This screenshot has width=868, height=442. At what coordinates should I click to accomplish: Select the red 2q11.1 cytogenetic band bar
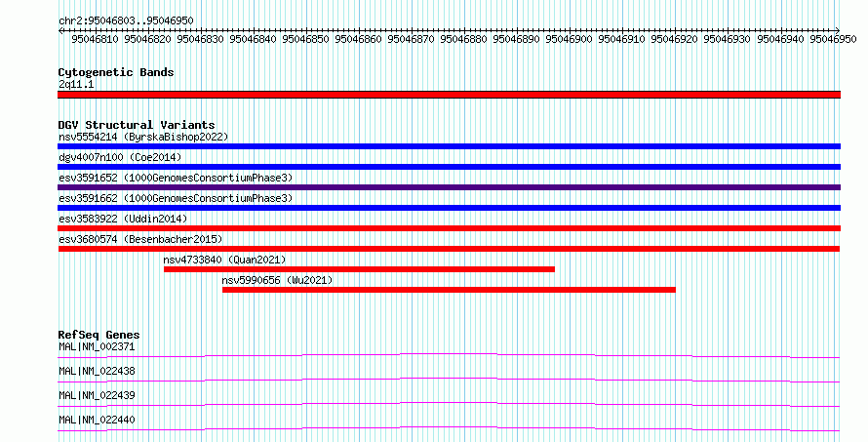[x=449, y=95]
